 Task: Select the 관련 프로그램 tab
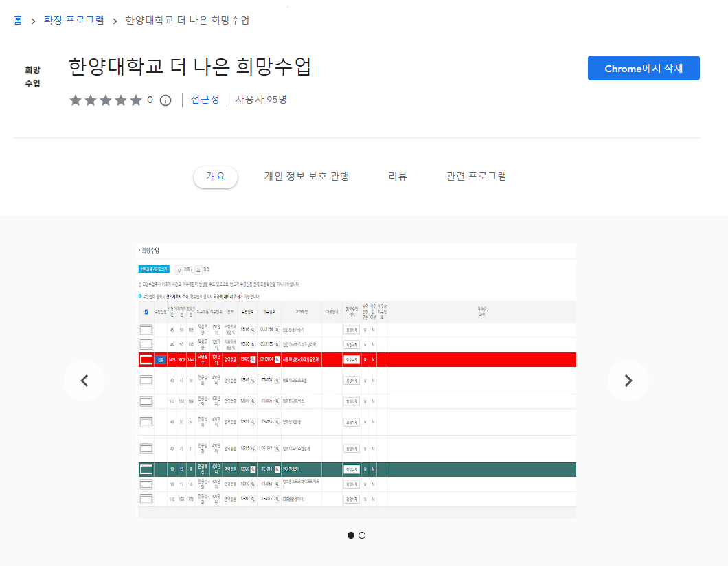(476, 176)
